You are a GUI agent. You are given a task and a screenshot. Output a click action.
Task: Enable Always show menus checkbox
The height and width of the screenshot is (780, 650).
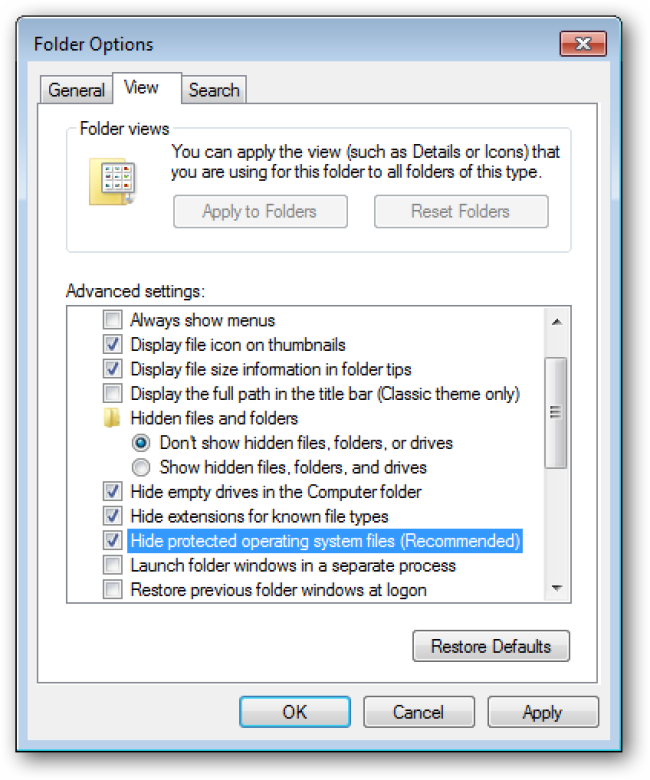[112, 320]
